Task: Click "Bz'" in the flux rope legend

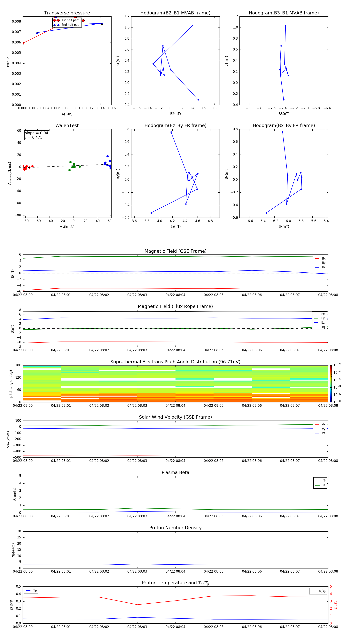Action: point(323,323)
